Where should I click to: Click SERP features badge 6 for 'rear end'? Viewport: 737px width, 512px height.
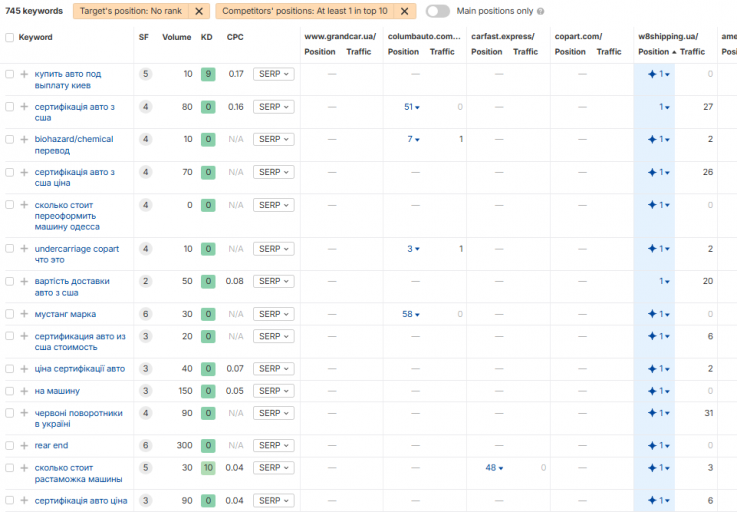click(x=146, y=445)
